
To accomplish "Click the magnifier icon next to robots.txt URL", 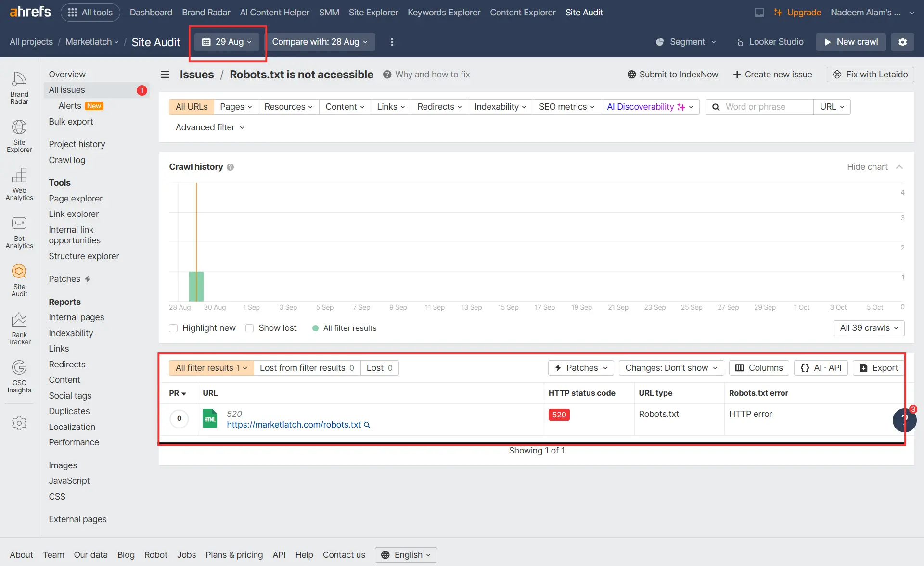I will pos(367,425).
